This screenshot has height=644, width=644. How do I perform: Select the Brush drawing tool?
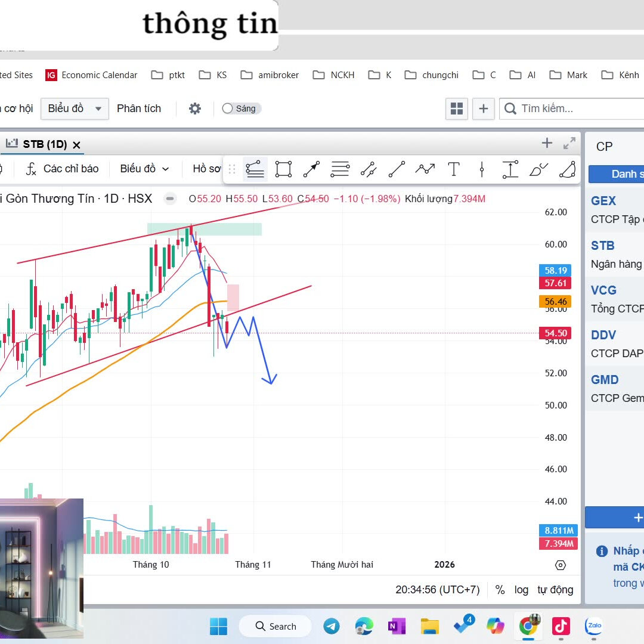click(538, 169)
